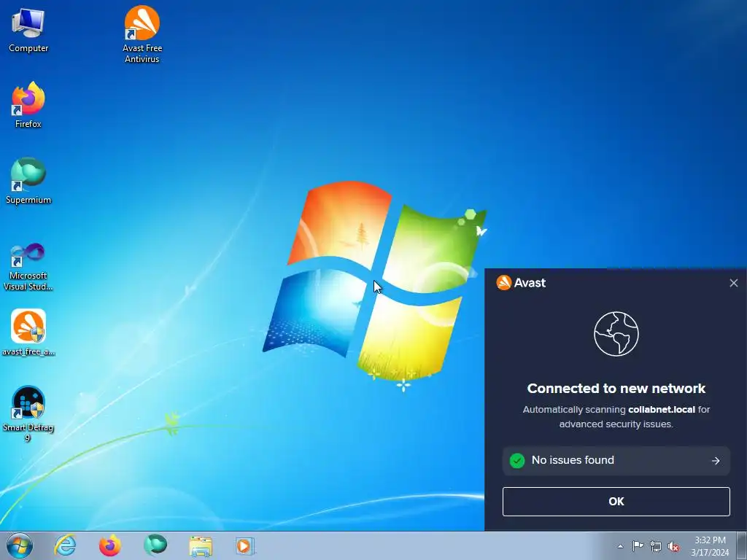This screenshot has height=560, width=747.
Task: Open the muted volume tray icon
Action: [673, 546]
